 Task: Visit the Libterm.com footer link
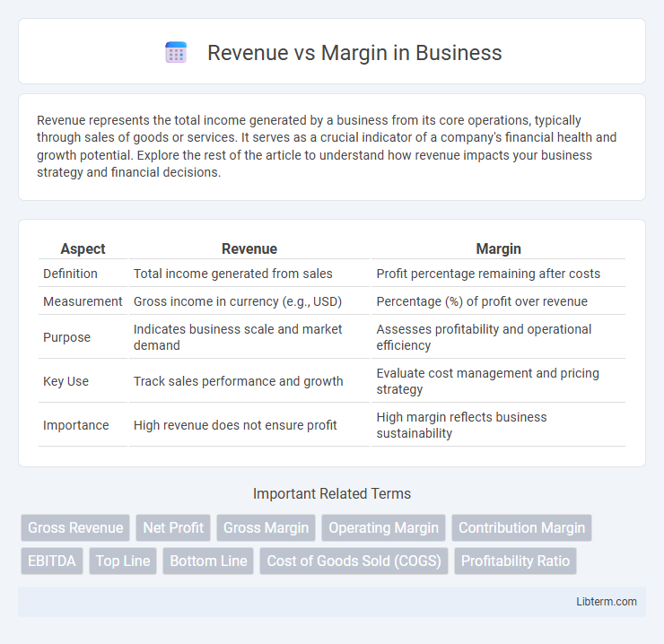click(607, 601)
